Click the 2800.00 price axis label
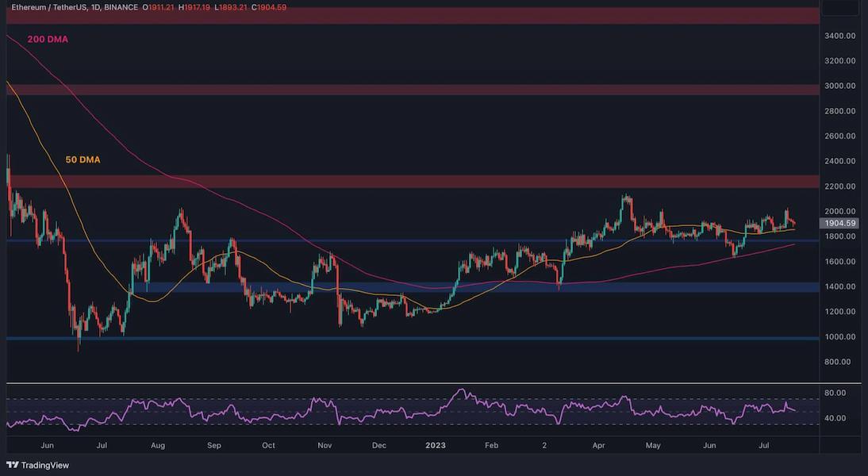The width and height of the screenshot is (868, 476). click(x=839, y=111)
